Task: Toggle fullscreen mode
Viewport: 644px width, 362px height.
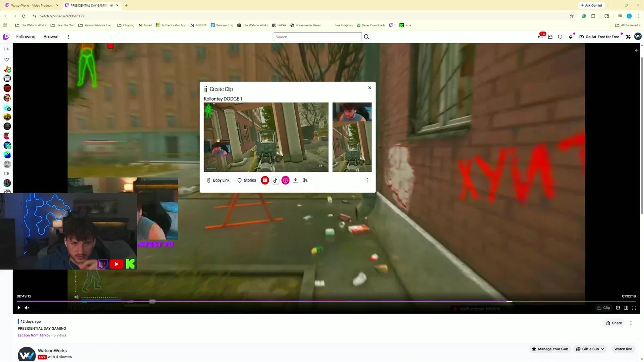Action: (634, 308)
